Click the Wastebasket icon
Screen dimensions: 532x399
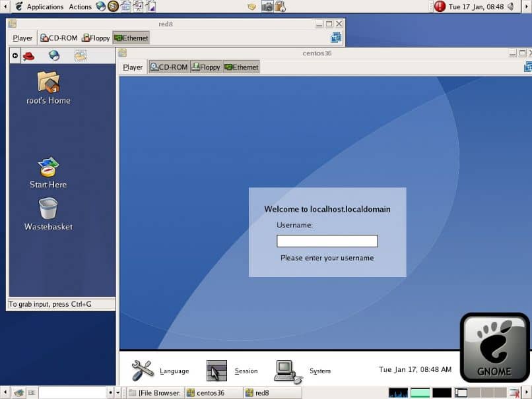click(48, 209)
